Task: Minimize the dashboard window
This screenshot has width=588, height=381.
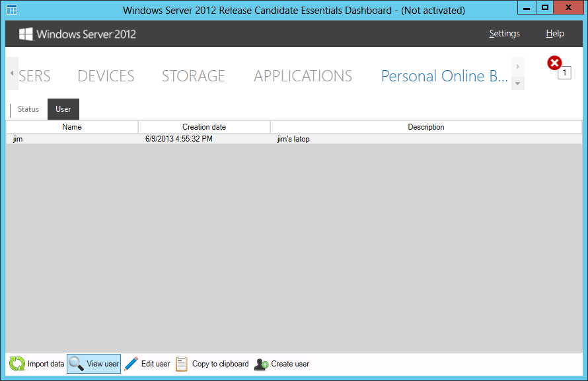Action: [527, 7]
